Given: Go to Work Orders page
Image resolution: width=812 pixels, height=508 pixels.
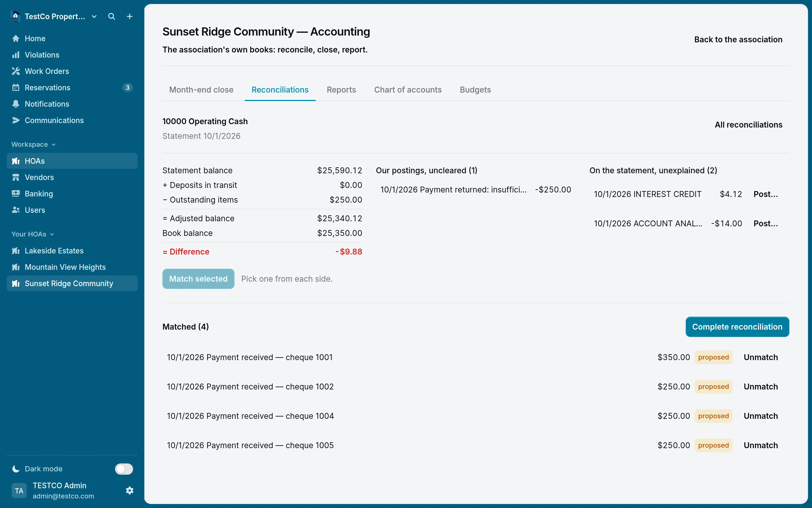Looking at the screenshot, I should [x=72, y=71].
